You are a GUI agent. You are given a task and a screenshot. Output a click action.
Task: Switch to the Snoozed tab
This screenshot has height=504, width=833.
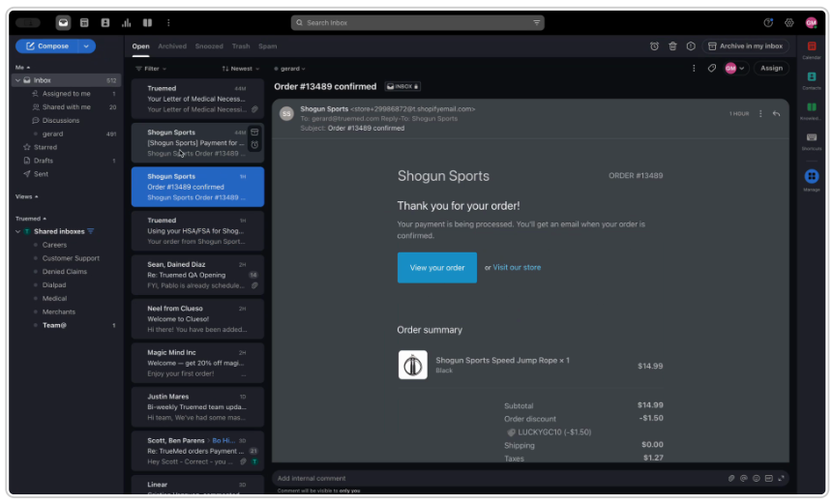tap(209, 46)
